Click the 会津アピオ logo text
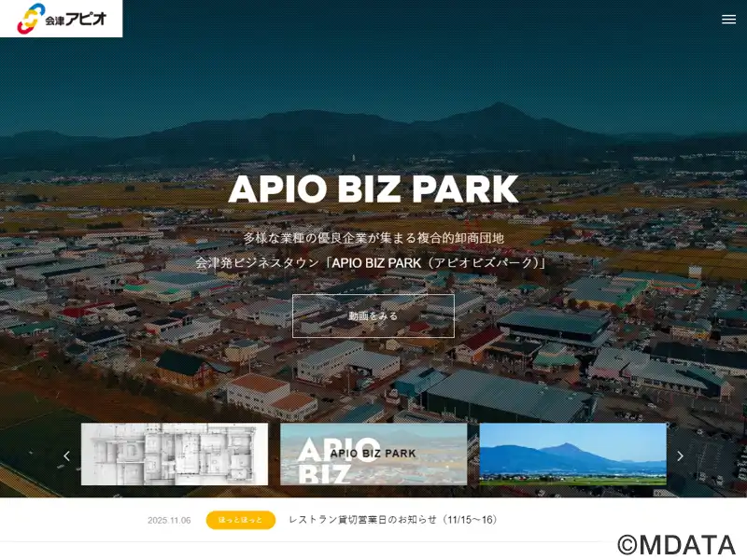This screenshot has height=560, width=747. (x=78, y=19)
